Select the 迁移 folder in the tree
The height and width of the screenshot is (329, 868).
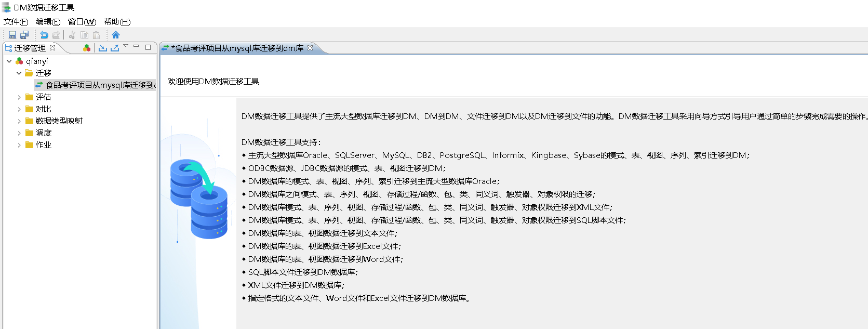44,73
